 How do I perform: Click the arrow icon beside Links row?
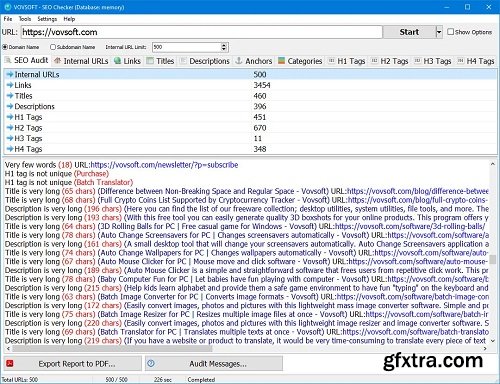[10, 85]
